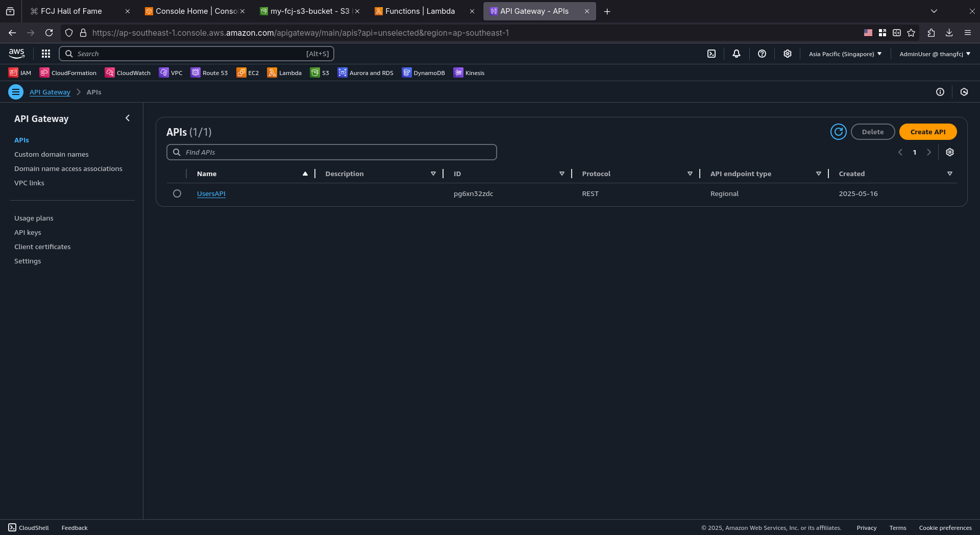
Task: Open the AWS services grid menu
Action: point(46,54)
